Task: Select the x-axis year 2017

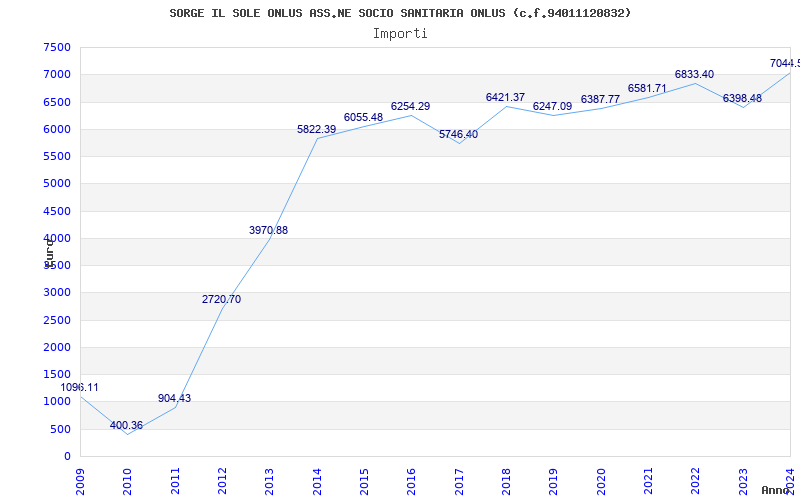Action: tap(459, 481)
